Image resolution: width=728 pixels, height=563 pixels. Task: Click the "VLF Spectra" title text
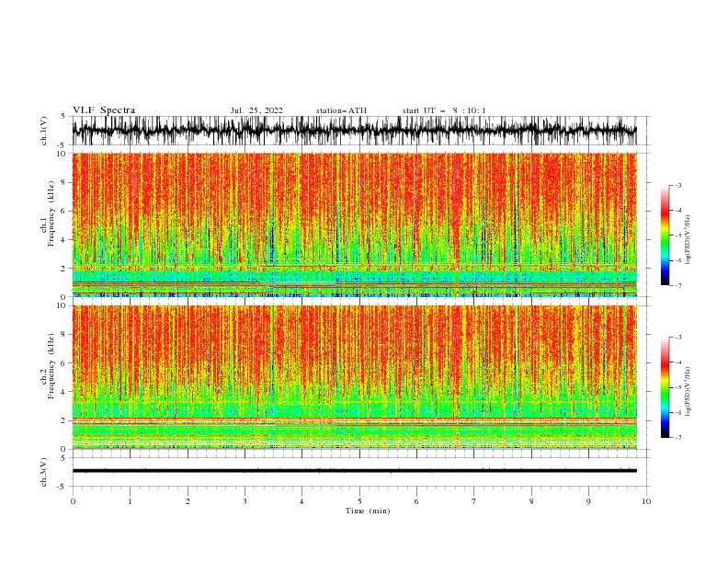pos(104,110)
